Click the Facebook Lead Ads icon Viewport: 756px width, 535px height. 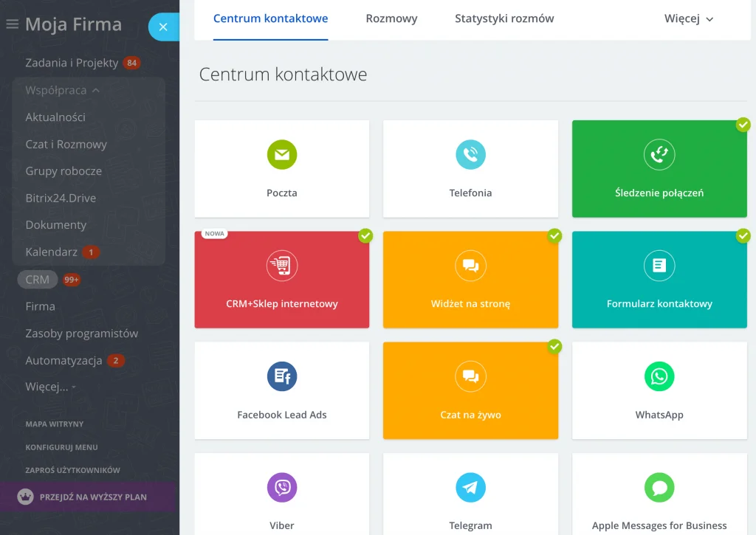pos(281,376)
